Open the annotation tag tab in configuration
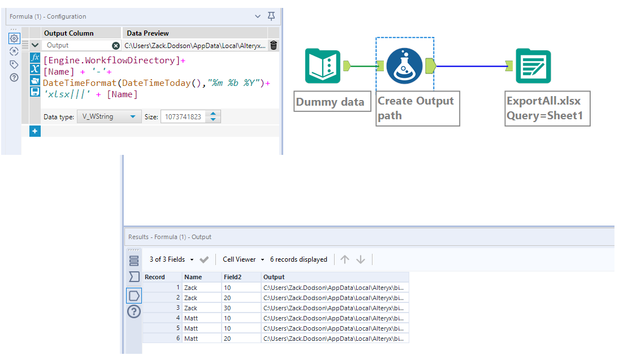619x364 pixels. 14,64
